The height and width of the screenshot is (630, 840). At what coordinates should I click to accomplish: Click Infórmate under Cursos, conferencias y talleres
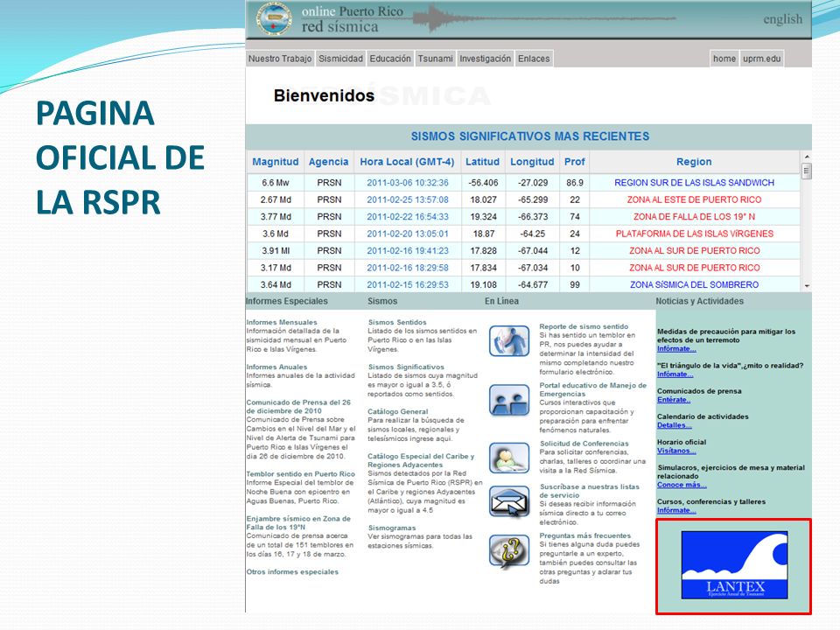tap(676, 510)
